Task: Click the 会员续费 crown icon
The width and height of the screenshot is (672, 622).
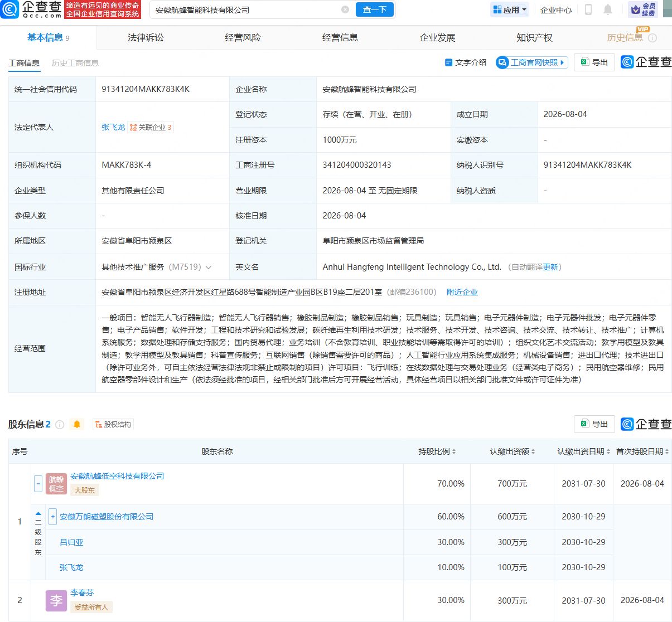Action: (643, 9)
